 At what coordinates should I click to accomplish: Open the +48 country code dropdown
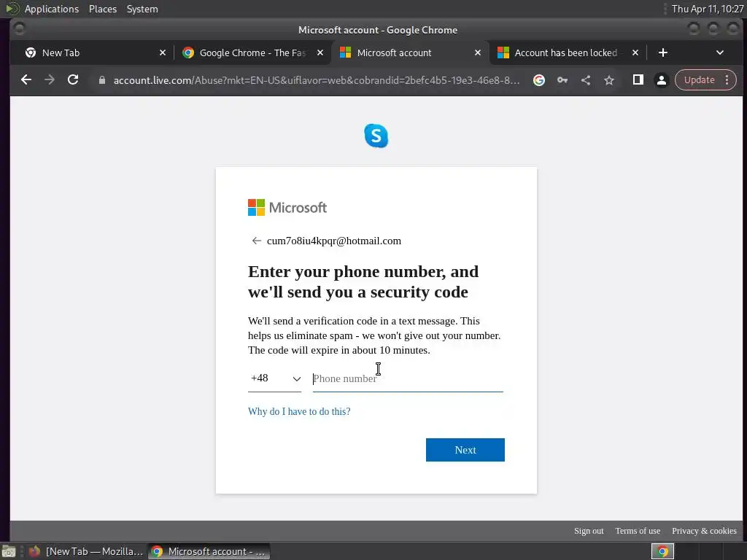(x=274, y=378)
